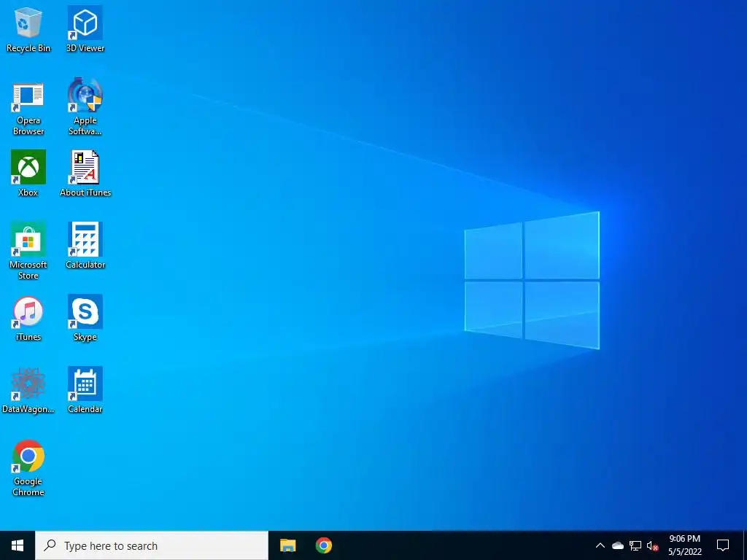Select the iTunes desktop shortcut
This screenshot has width=747, height=560.
click(28, 318)
